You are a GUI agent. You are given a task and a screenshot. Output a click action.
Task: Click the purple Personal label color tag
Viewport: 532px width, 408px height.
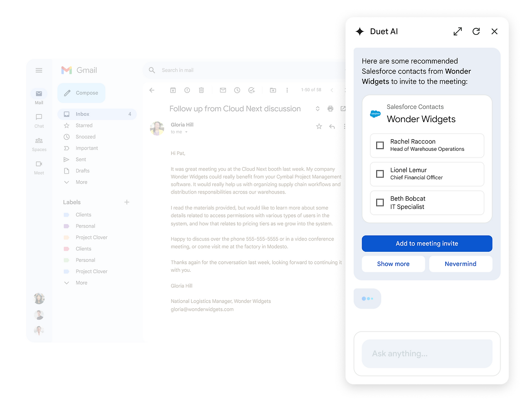(66, 226)
